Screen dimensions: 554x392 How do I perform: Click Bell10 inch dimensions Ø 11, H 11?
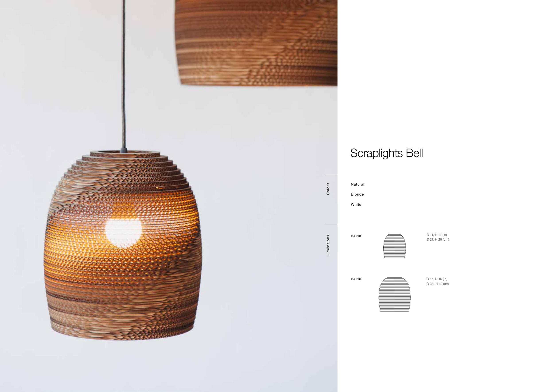437,235
